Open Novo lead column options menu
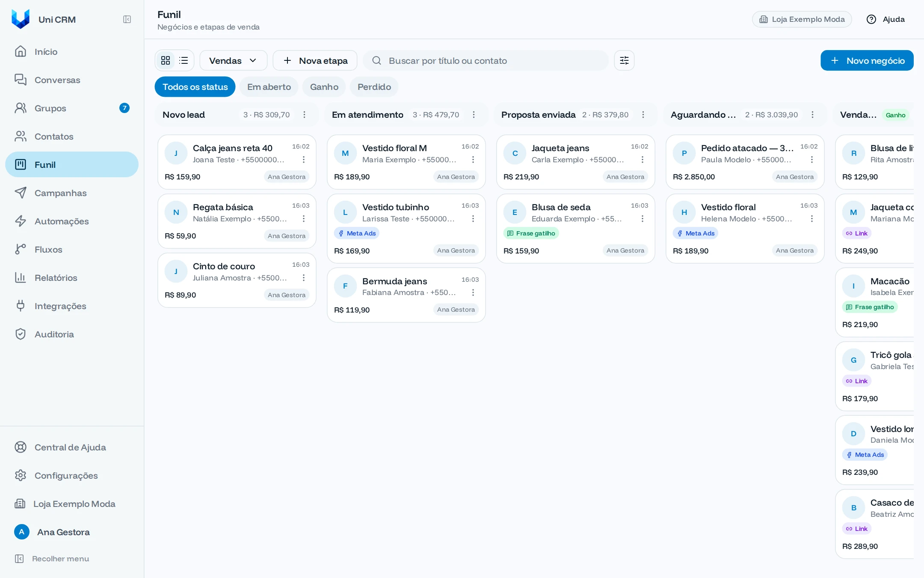924x578 pixels. tap(304, 115)
